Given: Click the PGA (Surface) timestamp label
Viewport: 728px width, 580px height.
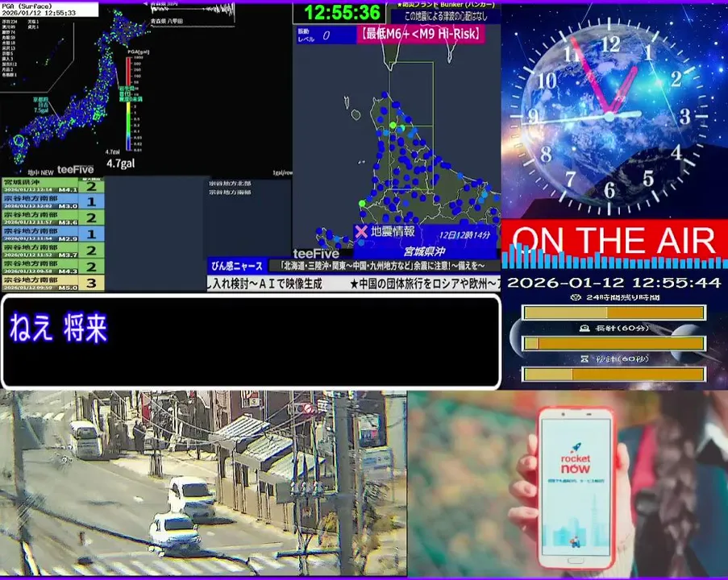Looking at the screenshot, I should 49,10.
